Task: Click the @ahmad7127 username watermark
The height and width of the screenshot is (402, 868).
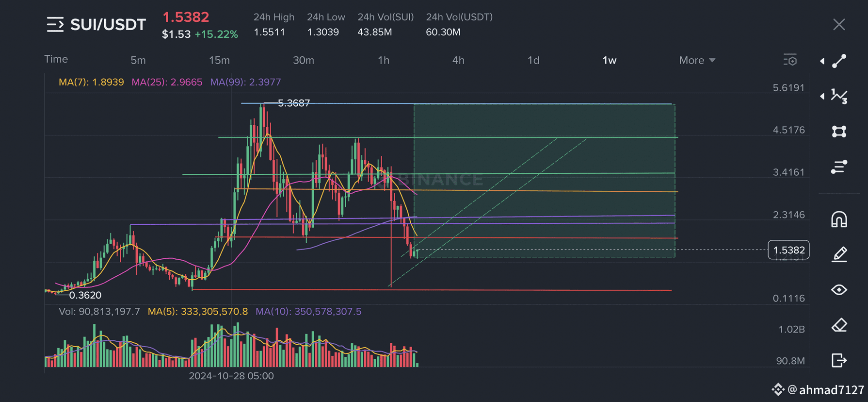Action: pyautogui.click(x=826, y=390)
